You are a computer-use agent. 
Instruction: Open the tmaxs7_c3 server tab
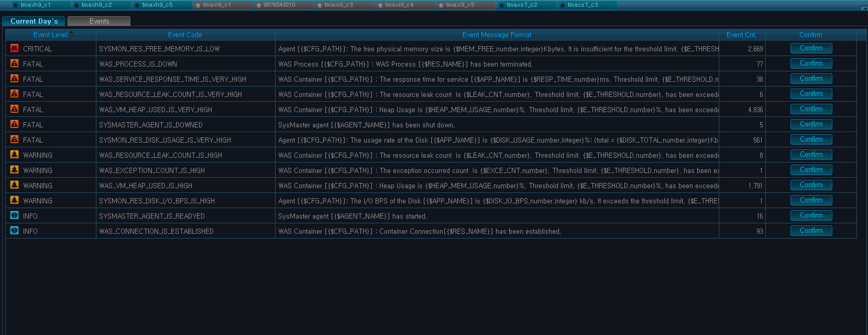587,5
